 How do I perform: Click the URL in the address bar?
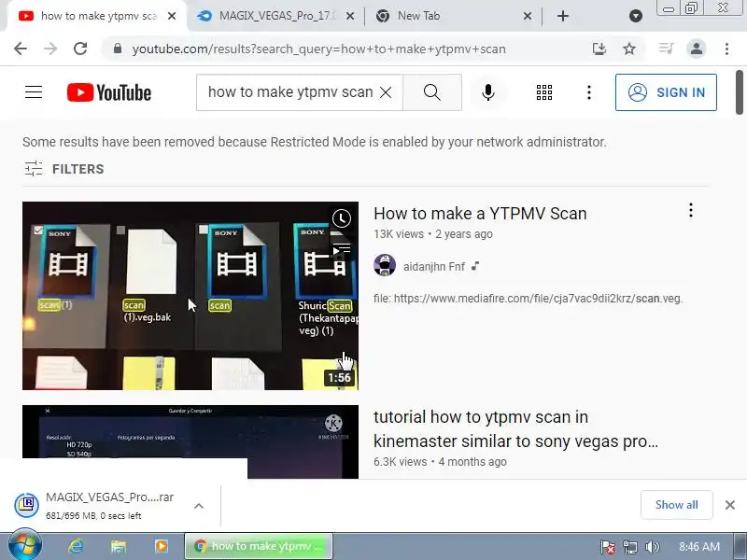pyautogui.click(x=318, y=49)
